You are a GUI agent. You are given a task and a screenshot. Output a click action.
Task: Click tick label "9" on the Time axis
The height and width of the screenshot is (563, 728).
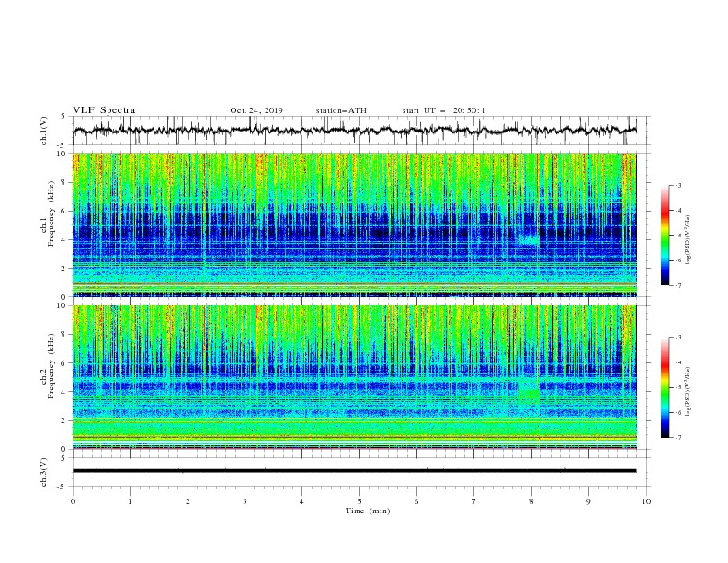tap(588, 501)
